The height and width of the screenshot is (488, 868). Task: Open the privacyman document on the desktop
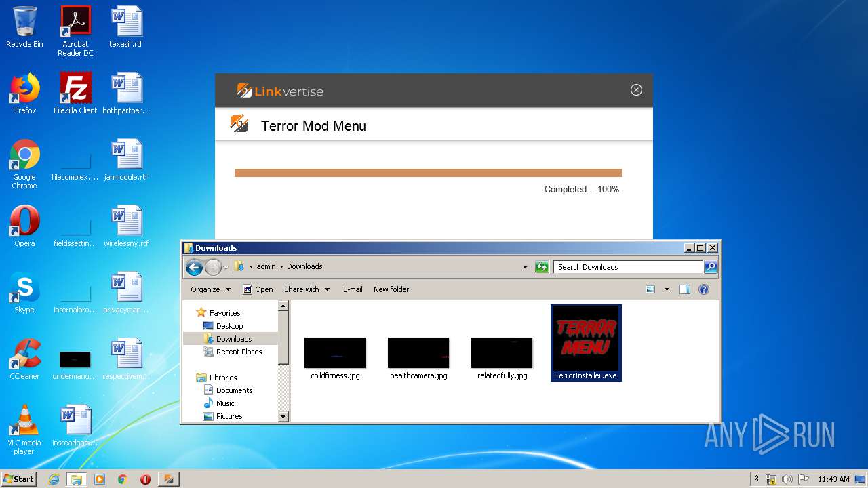tap(126, 293)
